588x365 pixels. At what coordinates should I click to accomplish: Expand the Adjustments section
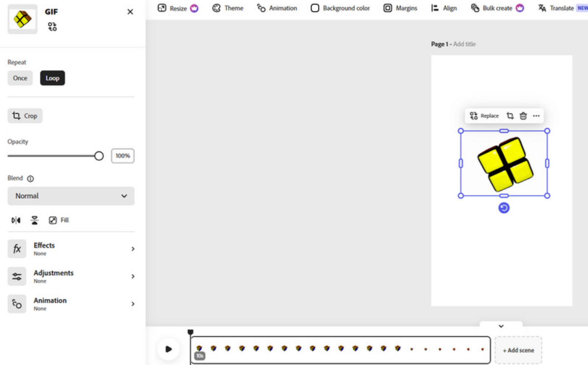pos(71,276)
